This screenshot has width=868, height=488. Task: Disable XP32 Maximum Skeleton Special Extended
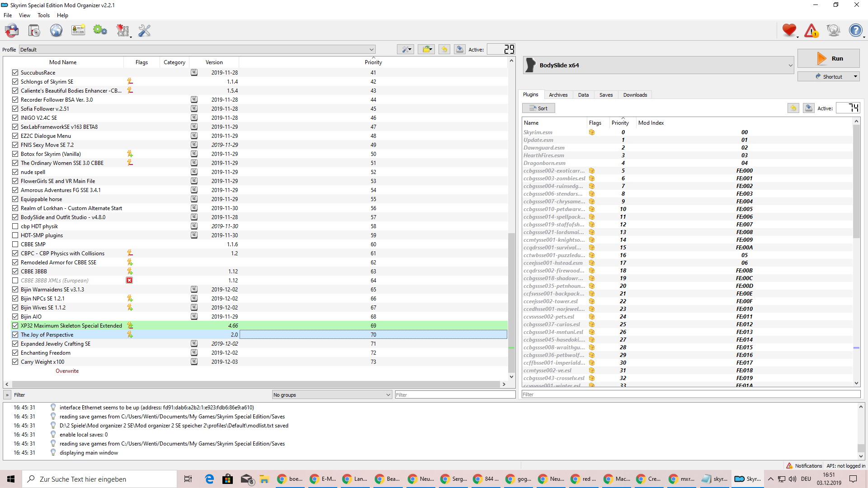click(x=15, y=325)
